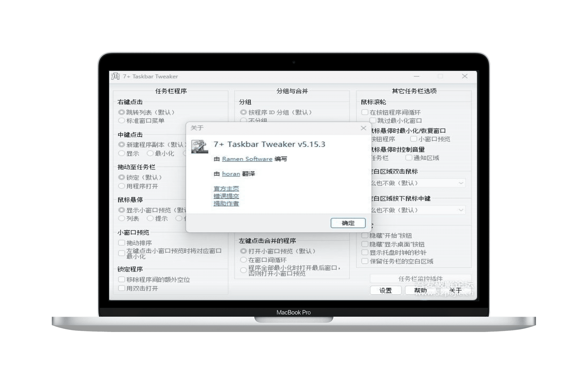Viewport: 588px width, 384px height.
Task: Select 新建程序副本（默认） radio button
Action: tap(121, 144)
